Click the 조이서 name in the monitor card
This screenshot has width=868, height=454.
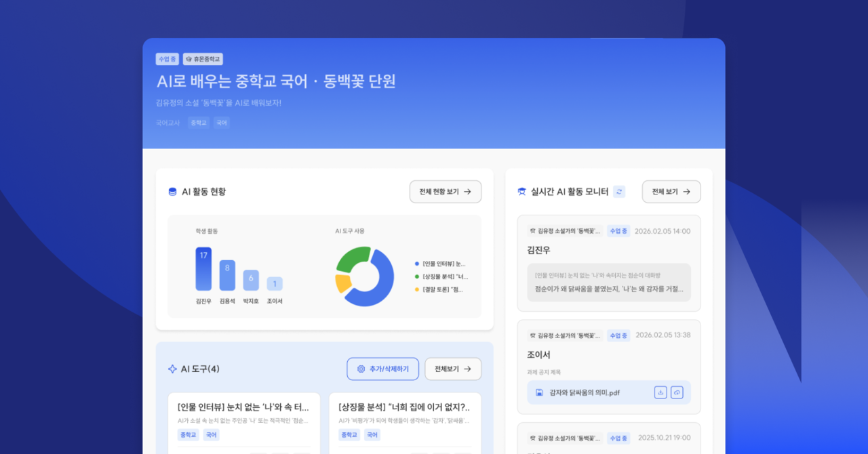538,354
